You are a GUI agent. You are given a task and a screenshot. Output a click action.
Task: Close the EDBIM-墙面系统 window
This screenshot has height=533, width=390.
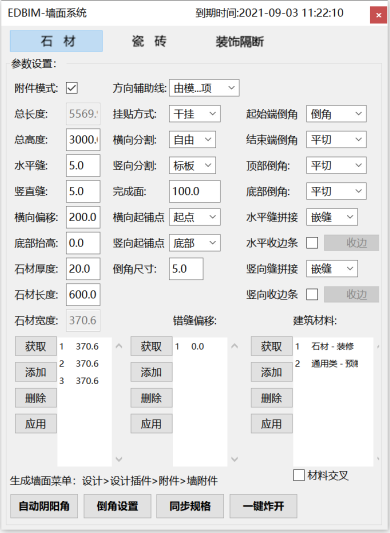click(378, 15)
